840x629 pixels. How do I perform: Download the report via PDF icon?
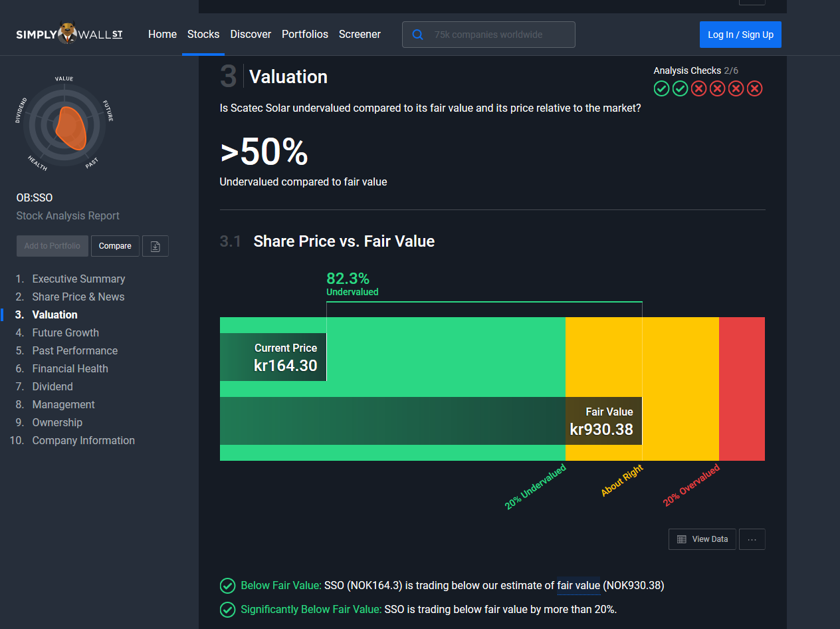pos(156,246)
